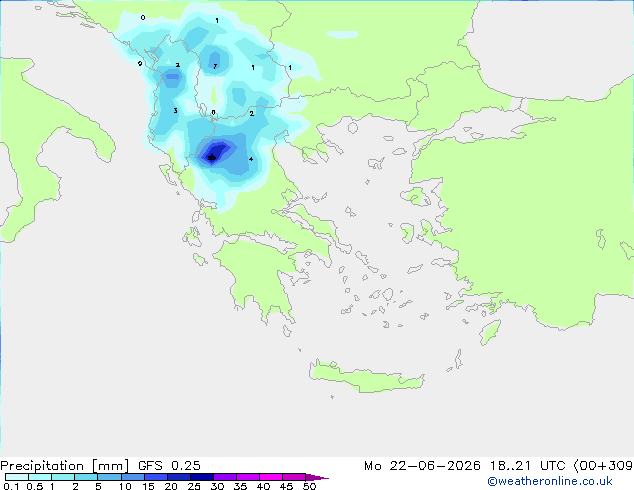This screenshot has width=634, height=490.
Task: Click the 'Mo 22-06-2026' forecast date text
Action: click(422, 466)
